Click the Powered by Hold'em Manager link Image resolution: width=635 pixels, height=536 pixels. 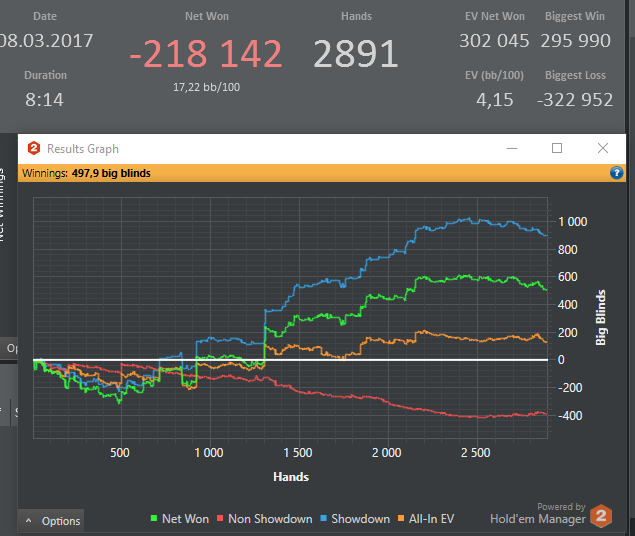[x=538, y=514]
